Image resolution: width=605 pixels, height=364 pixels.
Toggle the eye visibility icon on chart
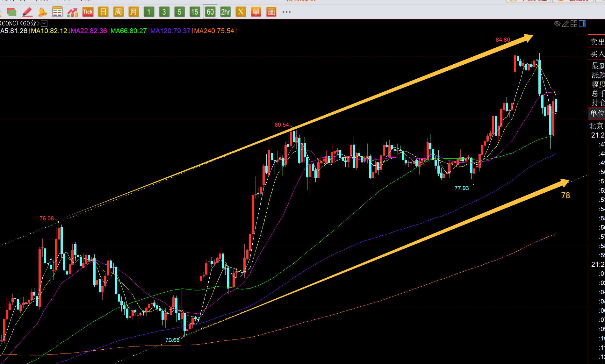coord(557,24)
